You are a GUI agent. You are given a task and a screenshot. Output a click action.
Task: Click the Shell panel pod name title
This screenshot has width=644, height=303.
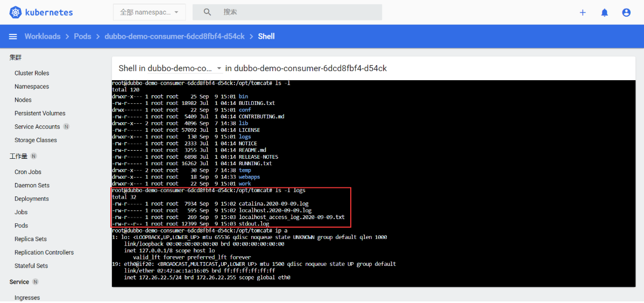point(310,68)
